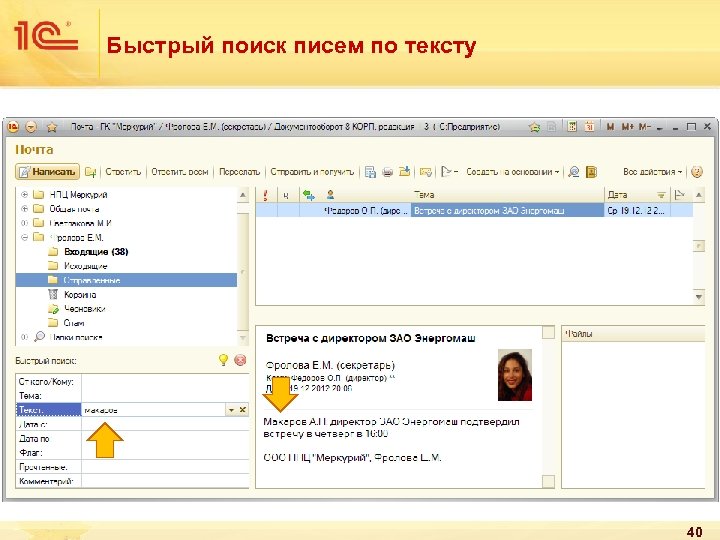Open the flag dropdown in the toolbar
Image resolution: width=720 pixels, height=540 pixels.
(x=449, y=172)
